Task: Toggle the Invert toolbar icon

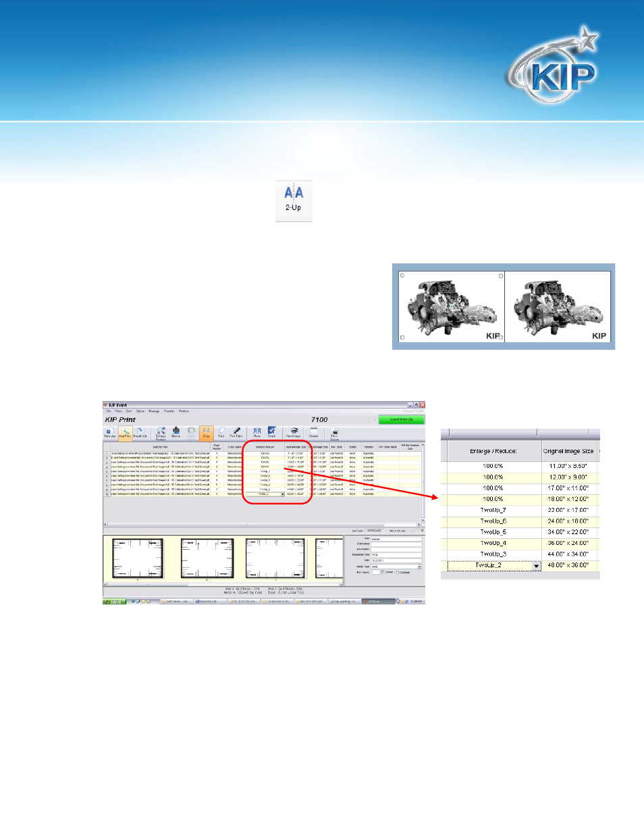Action: coord(271,433)
